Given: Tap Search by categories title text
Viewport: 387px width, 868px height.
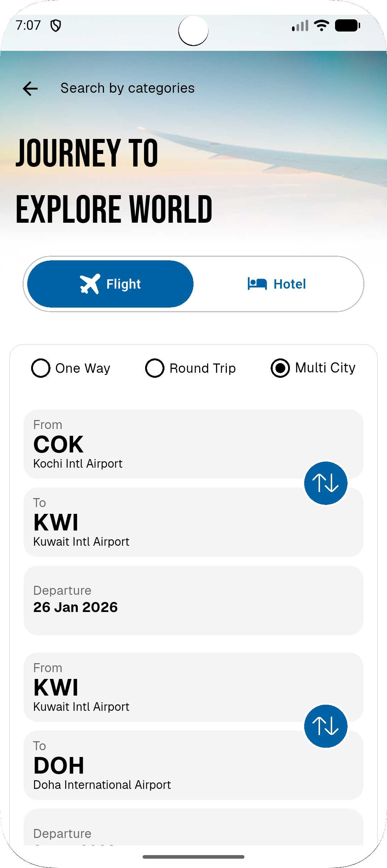Looking at the screenshot, I should click(x=127, y=88).
